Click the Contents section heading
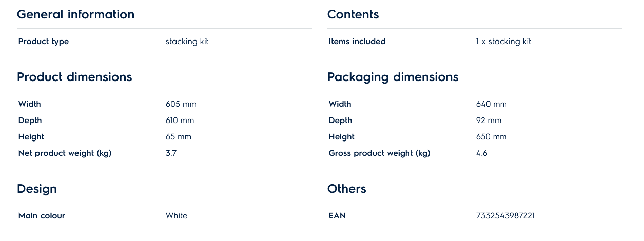 tap(353, 14)
